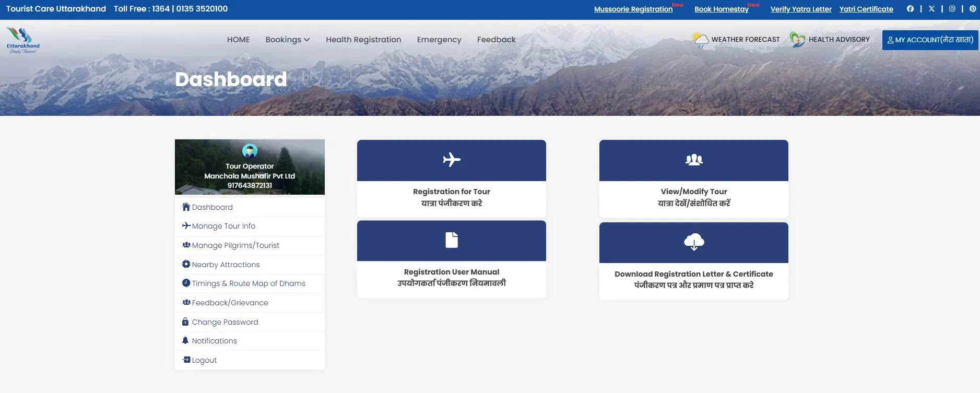Click the Tour Operator avatar icon
The height and width of the screenshot is (393, 980).
pos(250,151)
